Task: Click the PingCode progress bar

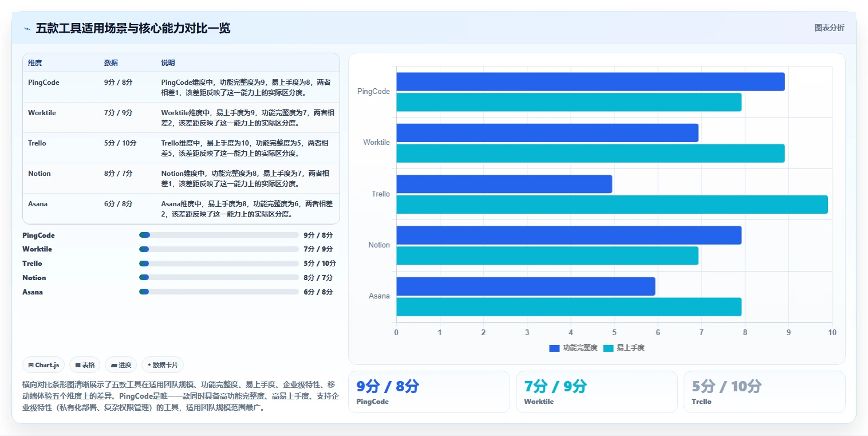Action: (219, 235)
